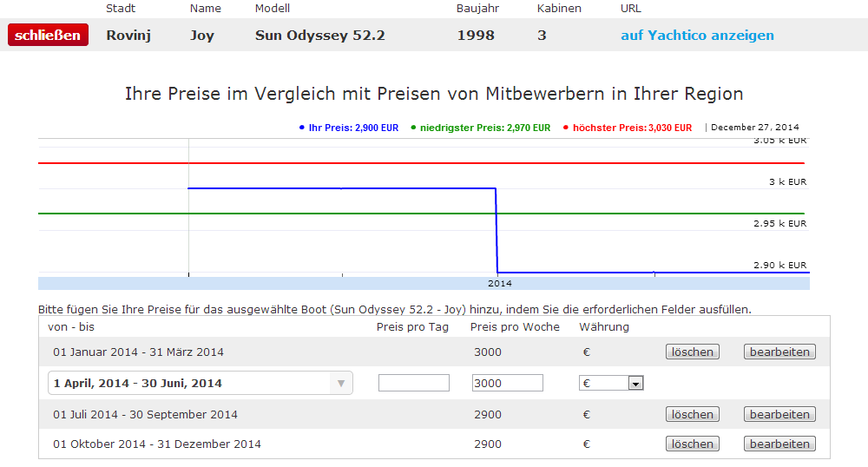Delete the 01 Januar - 31 März price row
The width and height of the screenshot is (868, 467).
pos(693,352)
